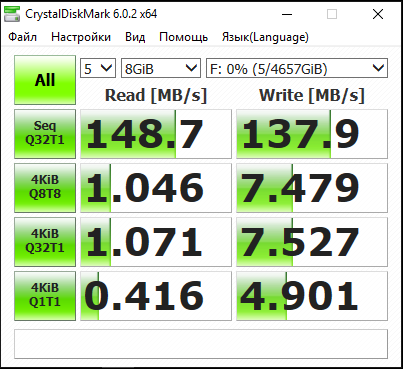Viewport: 403px width, 369px height.
Task: Click the CrystalDiskMark app icon in title bar
Action: [x=12, y=14]
